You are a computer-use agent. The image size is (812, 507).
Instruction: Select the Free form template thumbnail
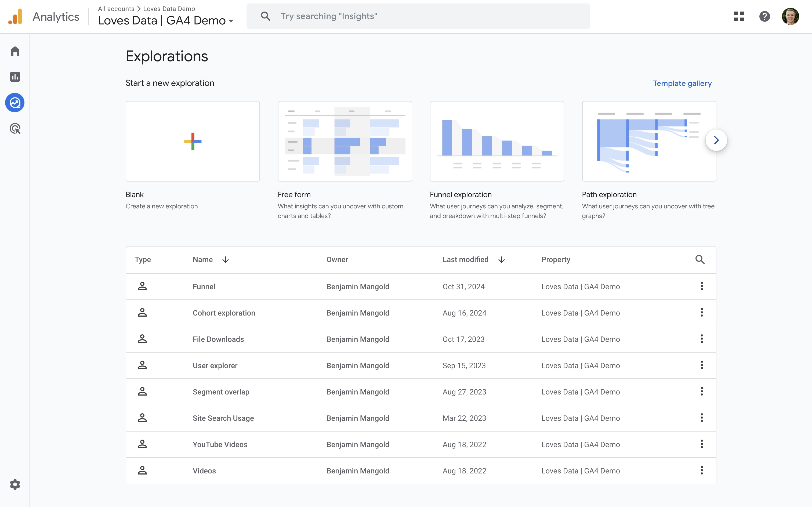[345, 141]
